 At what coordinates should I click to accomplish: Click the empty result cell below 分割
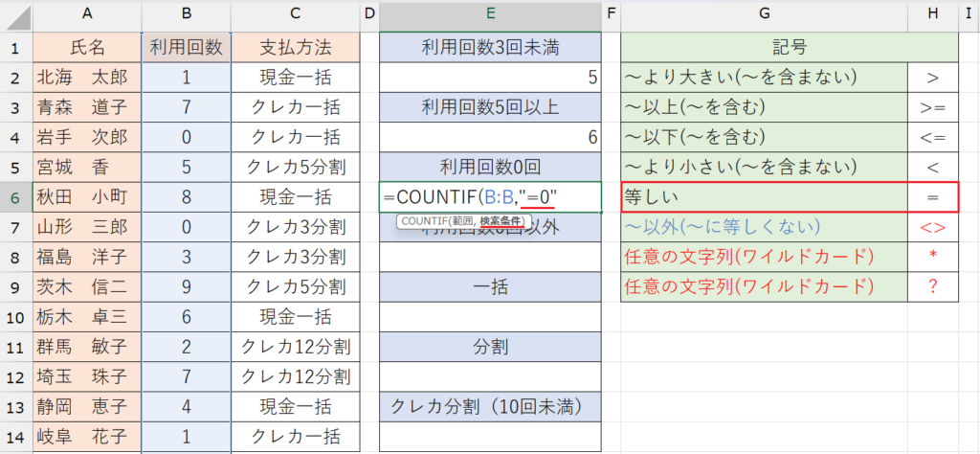coord(490,377)
